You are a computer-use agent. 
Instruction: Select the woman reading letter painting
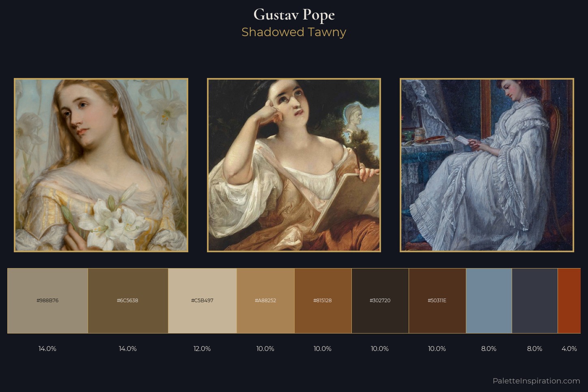click(x=487, y=165)
